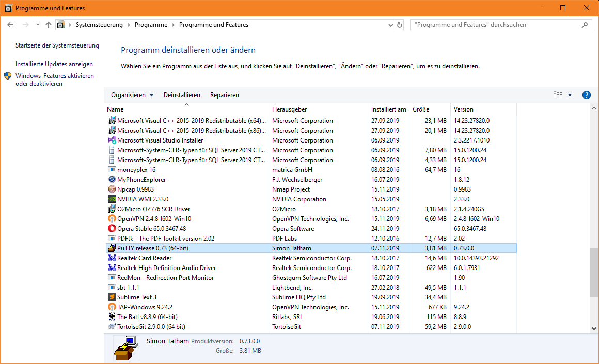Click the Deinstallieren button
Viewport: 599px width, 364px height.
click(182, 94)
